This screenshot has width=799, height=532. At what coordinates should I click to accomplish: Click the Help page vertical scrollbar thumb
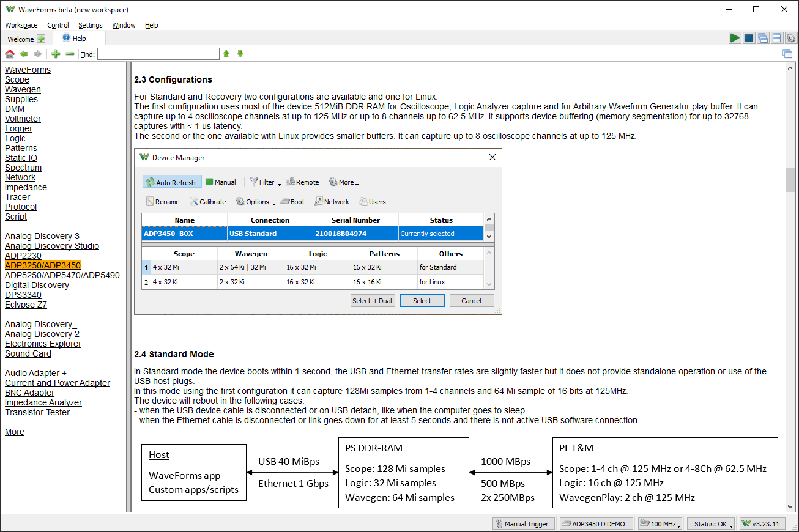(790, 180)
